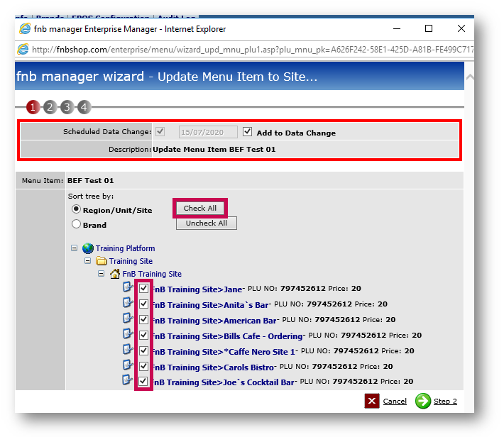
Task: Go to wizard step 1 circle
Action: point(33,107)
